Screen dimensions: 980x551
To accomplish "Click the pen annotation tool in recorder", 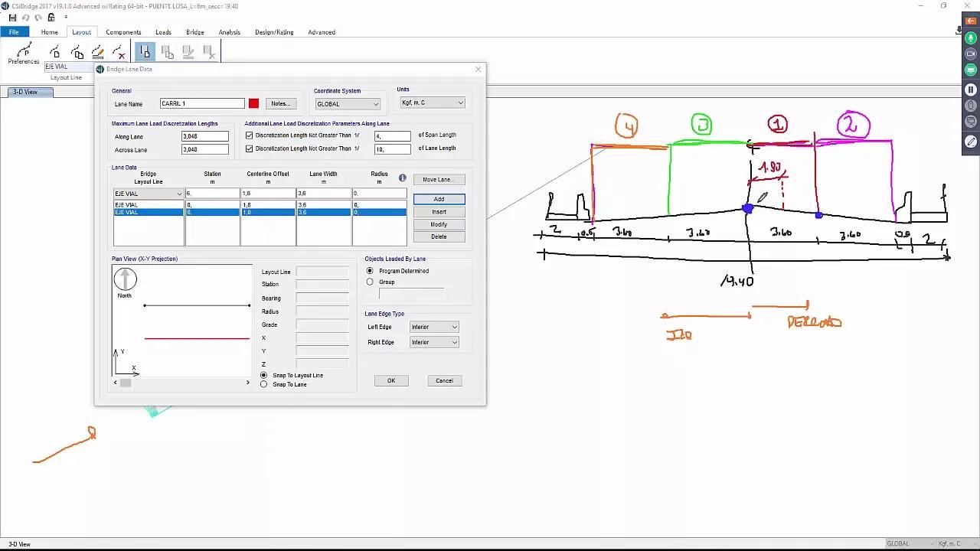I will click(971, 142).
